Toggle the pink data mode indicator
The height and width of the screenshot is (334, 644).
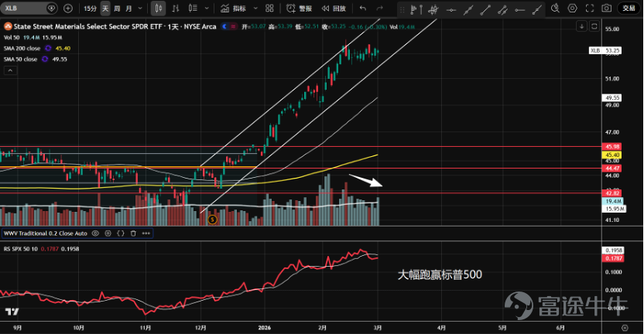[x=233, y=26]
